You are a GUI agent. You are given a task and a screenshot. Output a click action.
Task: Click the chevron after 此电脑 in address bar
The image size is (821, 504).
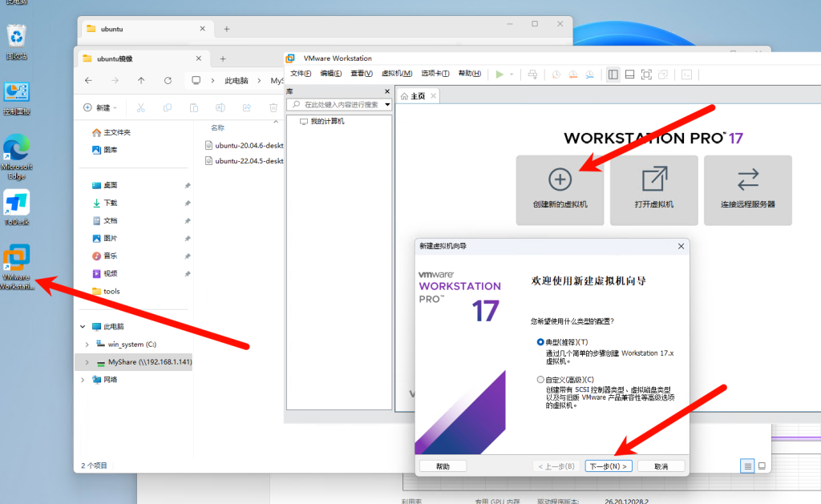point(259,81)
